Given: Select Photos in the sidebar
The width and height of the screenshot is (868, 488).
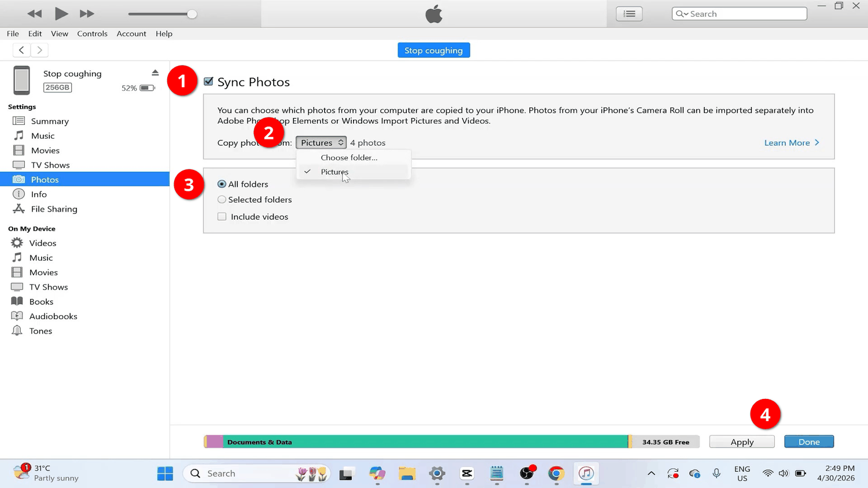Looking at the screenshot, I should [x=84, y=179].
